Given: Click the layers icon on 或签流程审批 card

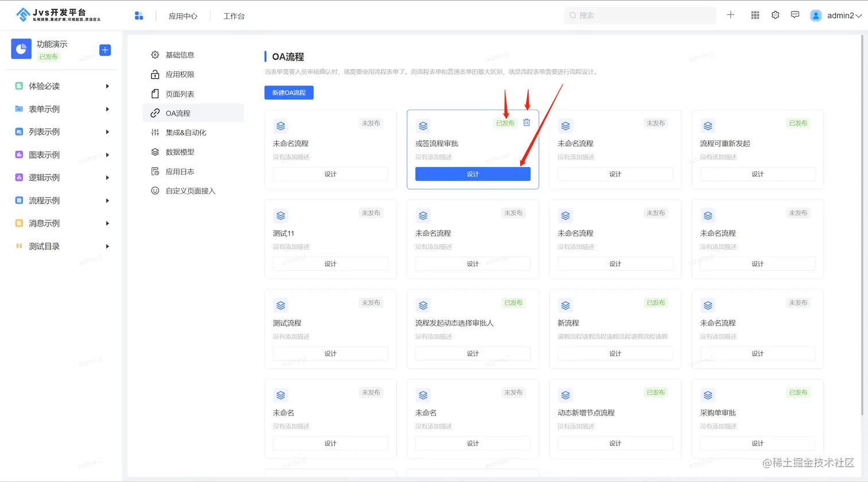Looking at the screenshot, I should (x=423, y=126).
